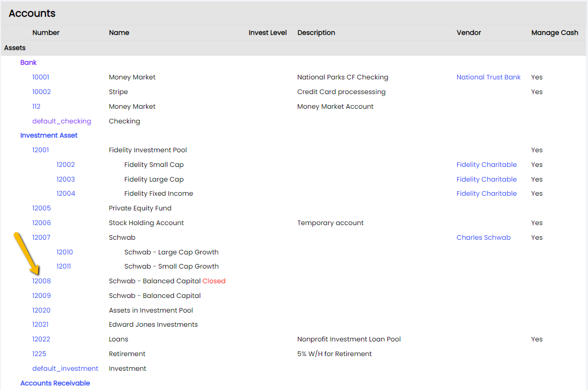This screenshot has height=390, width=588.
Task: Select account 12009 Schwab Balanced Capital
Action: (x=41, y=295)
